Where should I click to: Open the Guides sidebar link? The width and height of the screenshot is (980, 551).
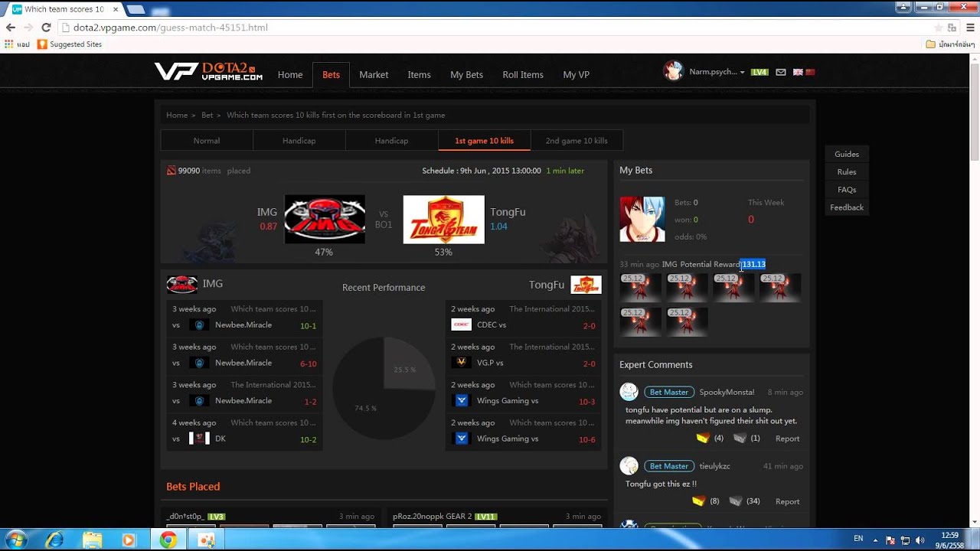(846, 154)
